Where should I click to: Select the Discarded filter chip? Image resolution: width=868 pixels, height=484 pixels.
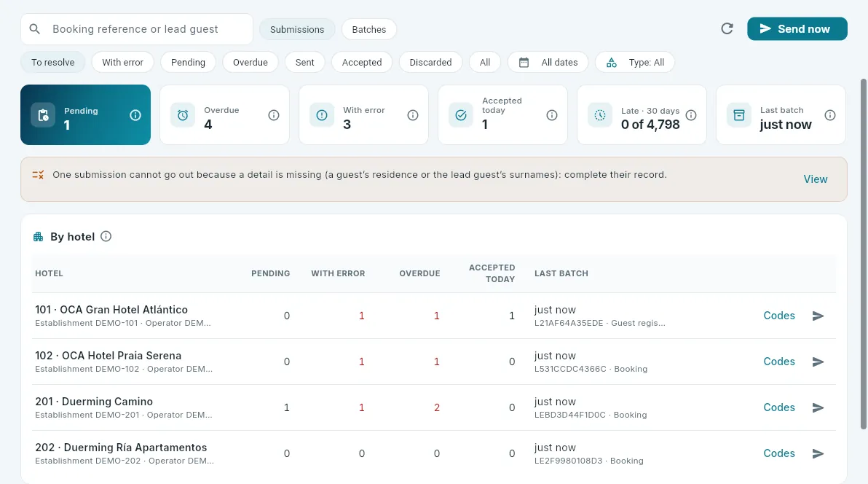430,62
